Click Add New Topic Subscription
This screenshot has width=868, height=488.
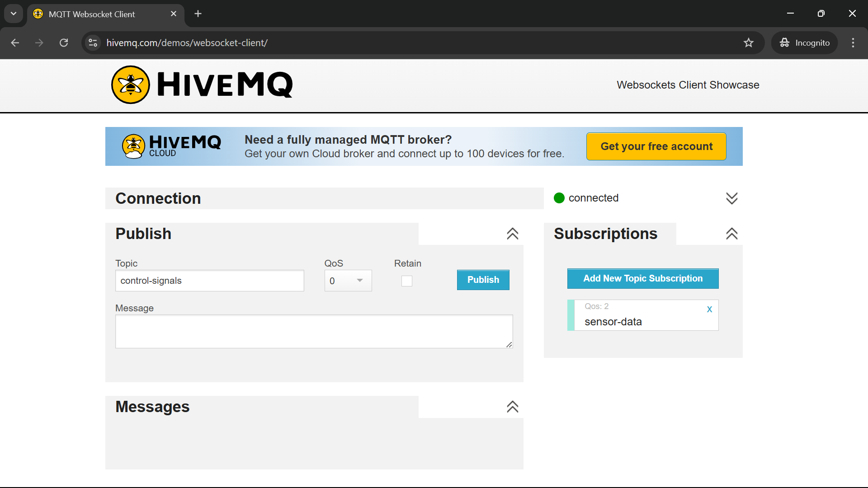643,279
